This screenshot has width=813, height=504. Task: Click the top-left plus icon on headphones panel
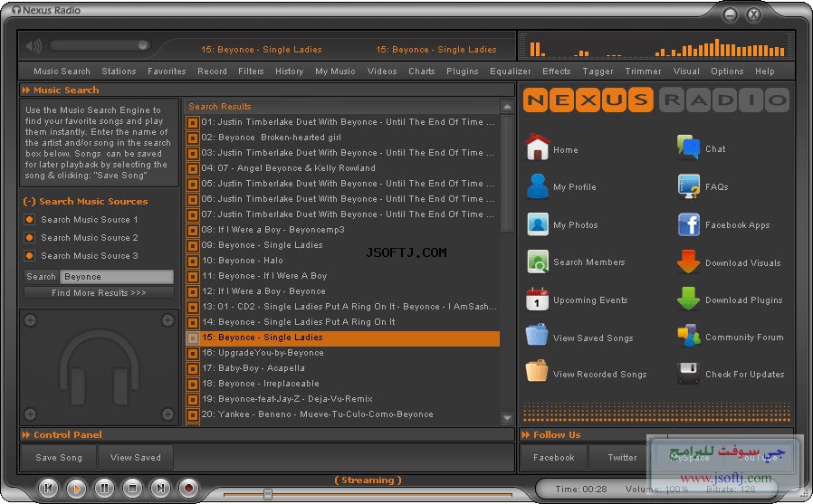coord(31,320)
